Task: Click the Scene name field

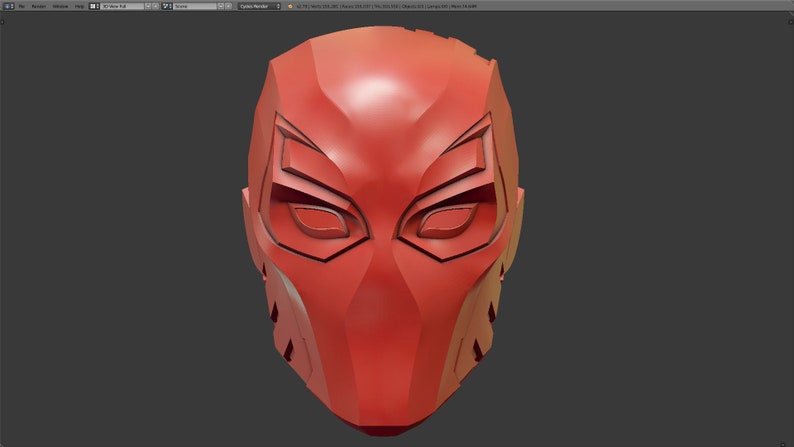Action: click(x=195, y=6)
